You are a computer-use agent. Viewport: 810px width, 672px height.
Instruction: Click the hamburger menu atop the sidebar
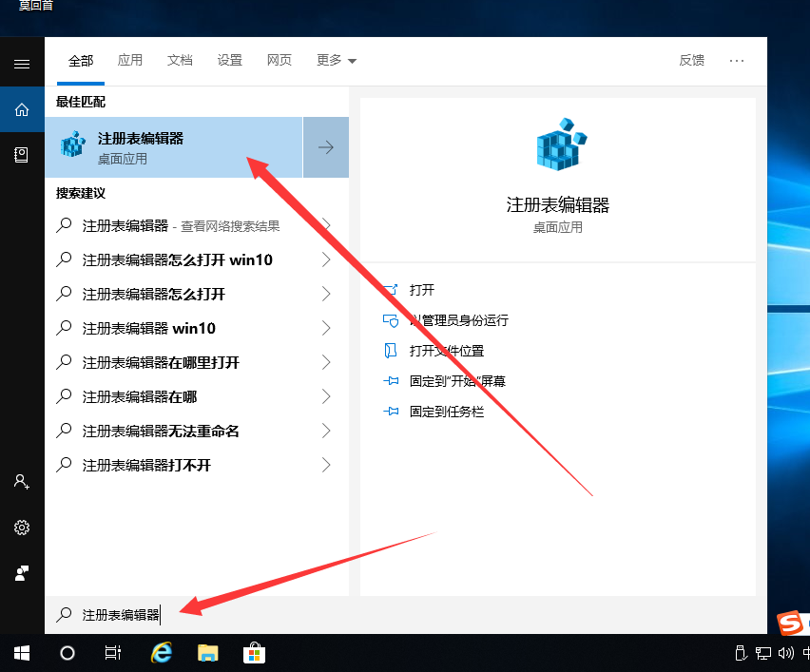pos(21,63)
